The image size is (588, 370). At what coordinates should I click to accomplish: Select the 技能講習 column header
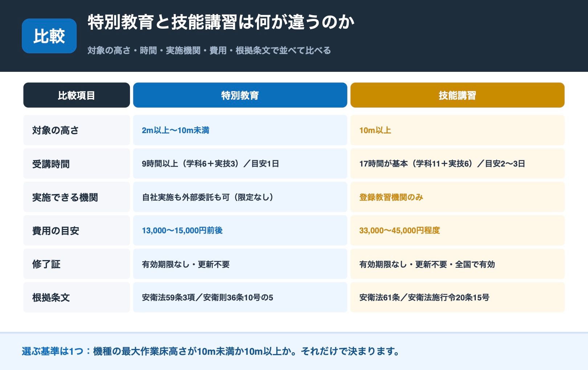(x=457, y=95)
